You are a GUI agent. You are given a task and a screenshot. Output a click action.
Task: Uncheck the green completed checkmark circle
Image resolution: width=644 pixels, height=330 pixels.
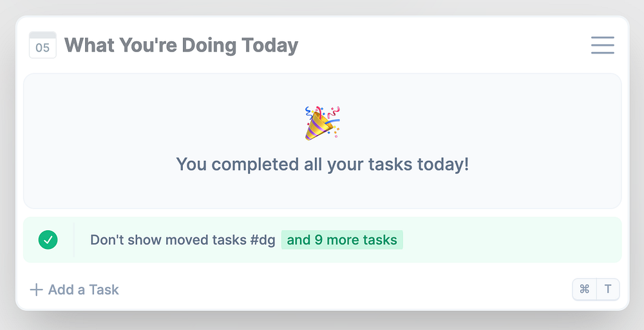point(48,240)
